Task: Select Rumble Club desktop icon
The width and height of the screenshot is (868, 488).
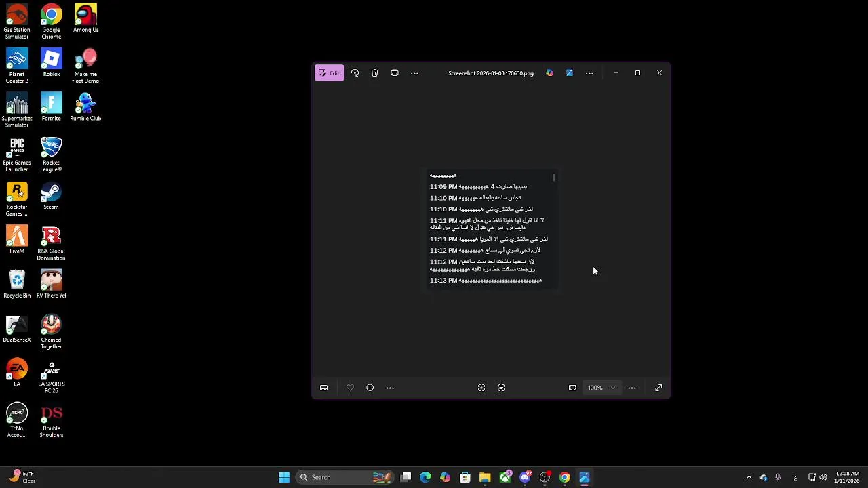Action: click(85, 107)
